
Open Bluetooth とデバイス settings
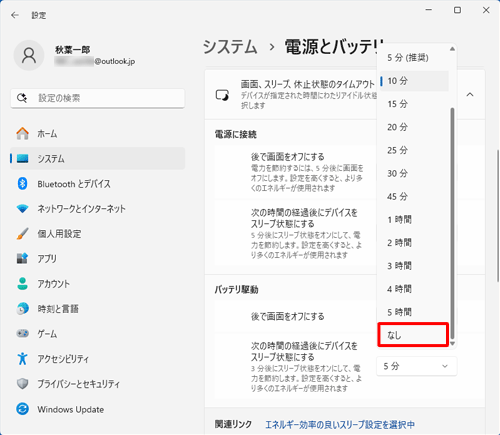click(x=97, y=184)
